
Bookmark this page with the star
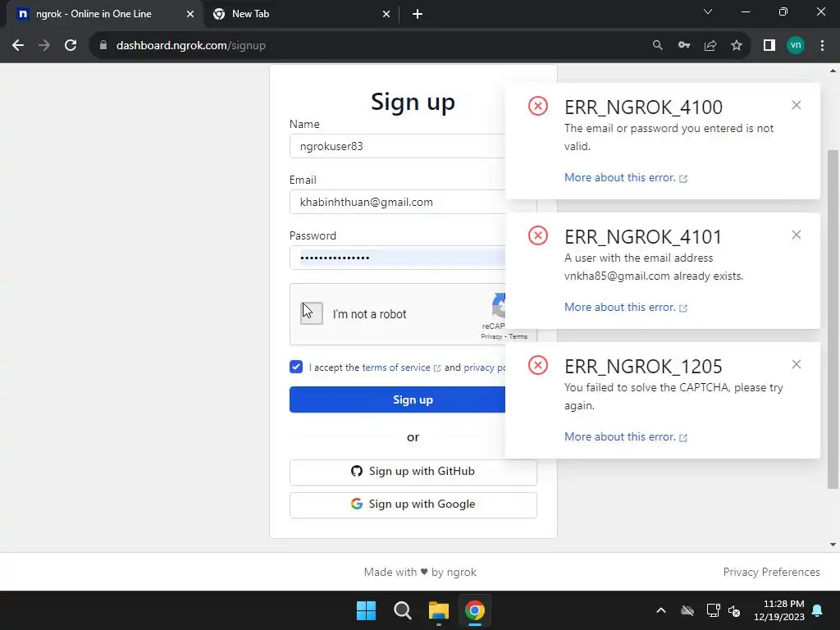click(737, 46)
